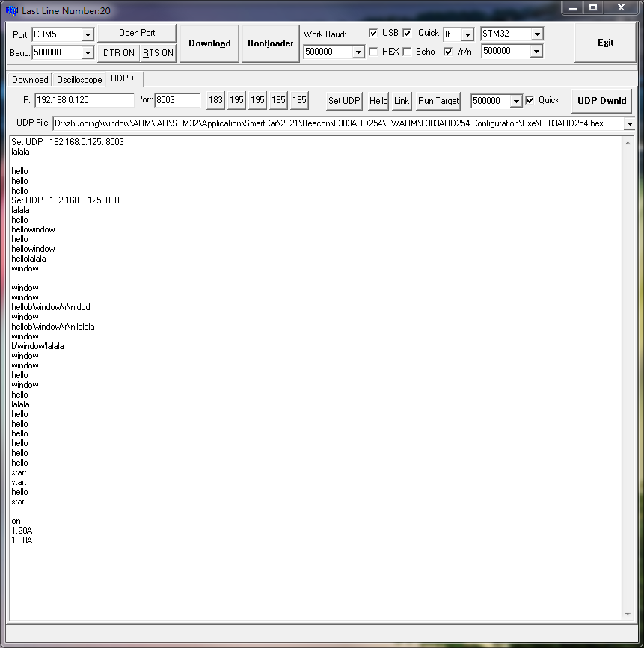This screenshot has height=648, width=644.
Task: Enable the Echo checkbox
Action: (407, 52)
